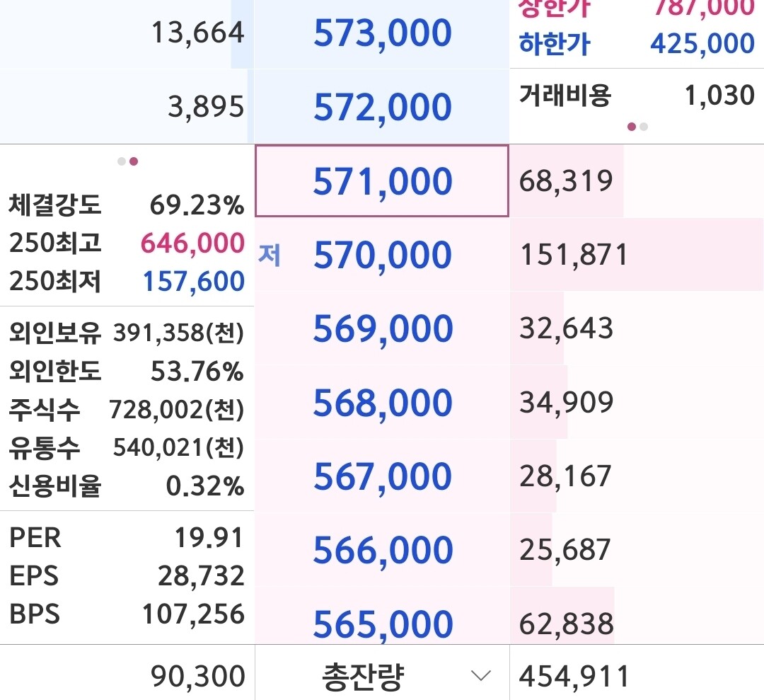The width and height of the screenshot is (764, 700).
Task: Tap the 572,000 ask price row
Action: [x=382, y=107]
